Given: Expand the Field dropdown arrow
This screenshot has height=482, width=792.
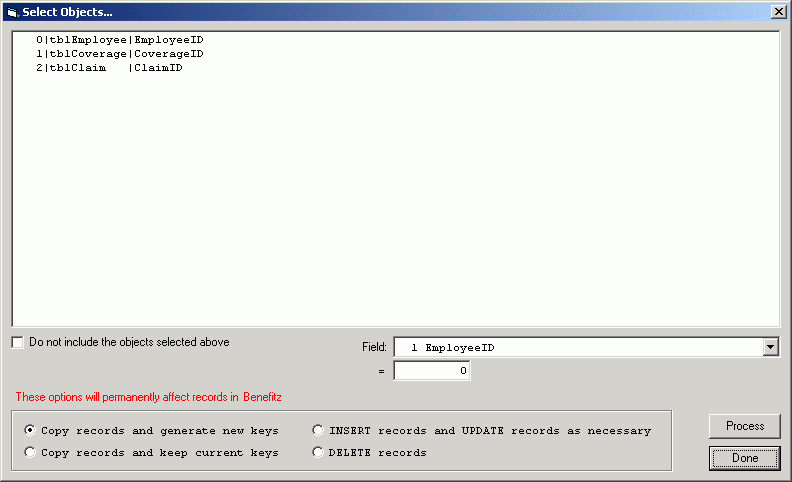Looking at the screenshot, I should click(770, 347).
